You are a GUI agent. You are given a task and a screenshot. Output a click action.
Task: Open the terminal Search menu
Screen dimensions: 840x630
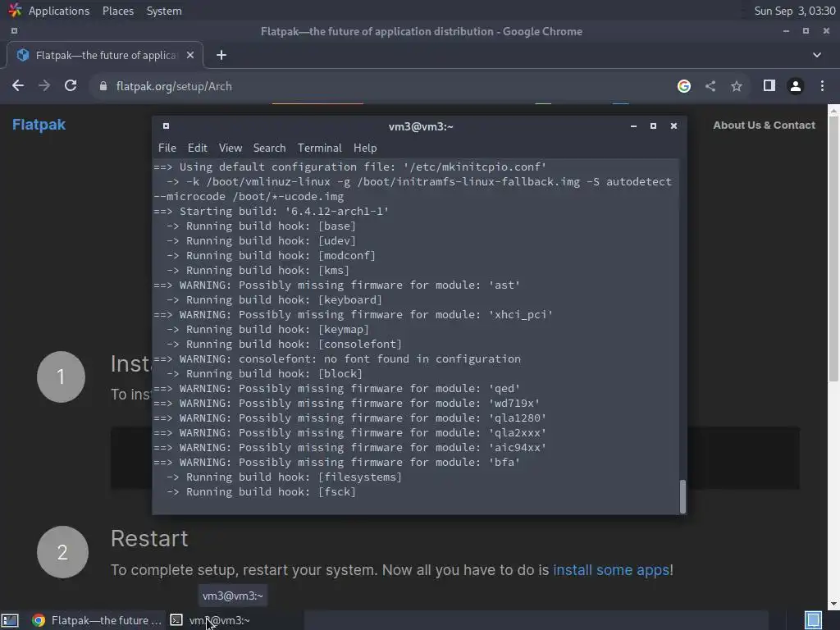click(269, 148)
